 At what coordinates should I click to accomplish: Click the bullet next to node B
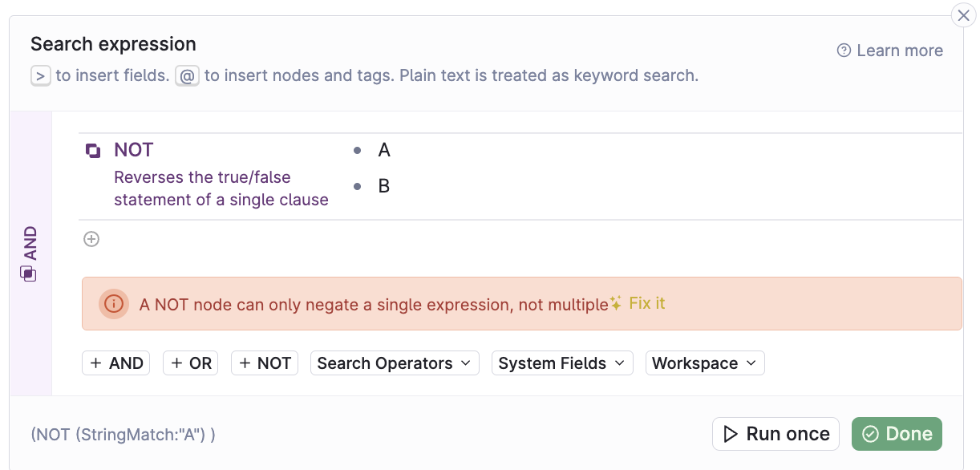click(x=357, y=186)
